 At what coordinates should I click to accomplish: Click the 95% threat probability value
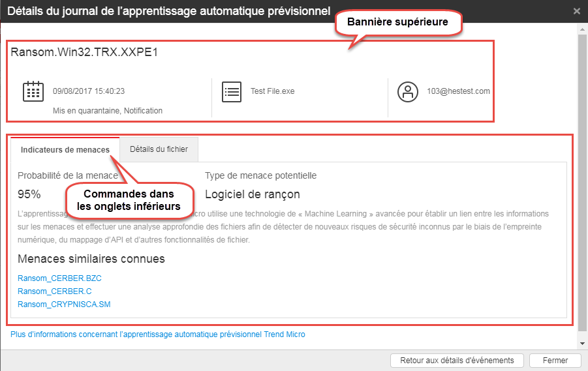[x=29, y=194]
